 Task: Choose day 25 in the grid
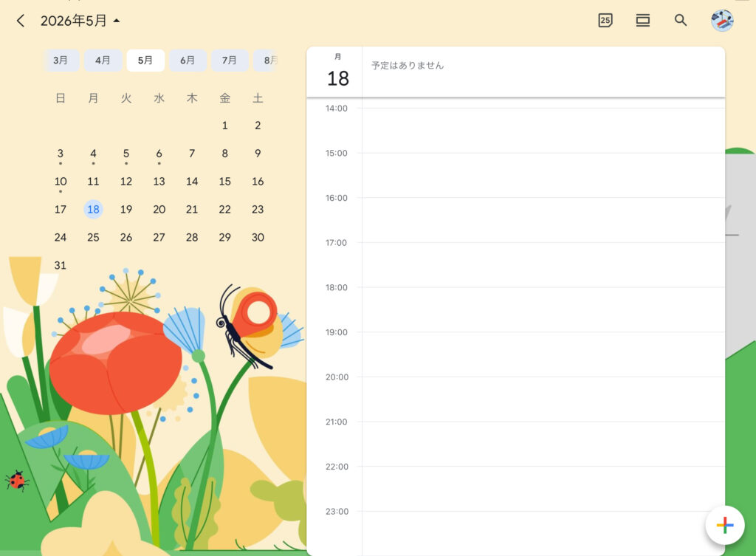[x=93, y=237]
